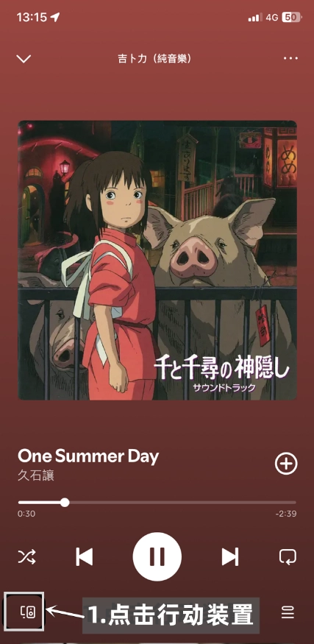Skip to the next track

(230, 557)
